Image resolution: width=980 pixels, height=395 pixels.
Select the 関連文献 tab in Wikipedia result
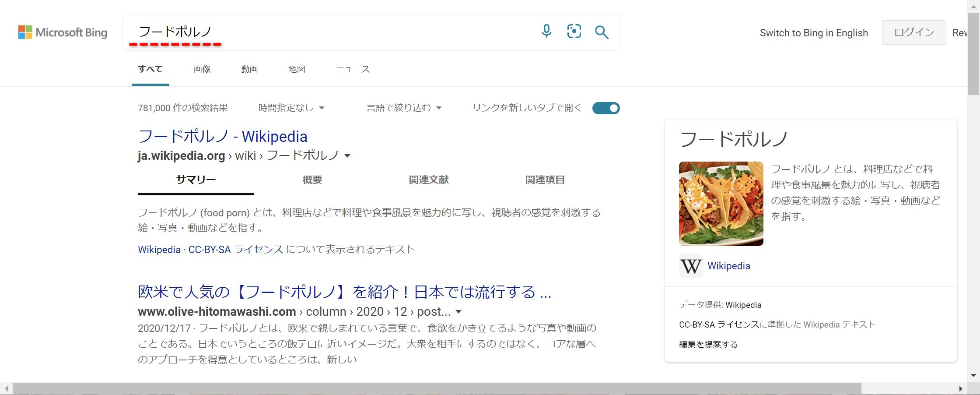pos(429,180)
